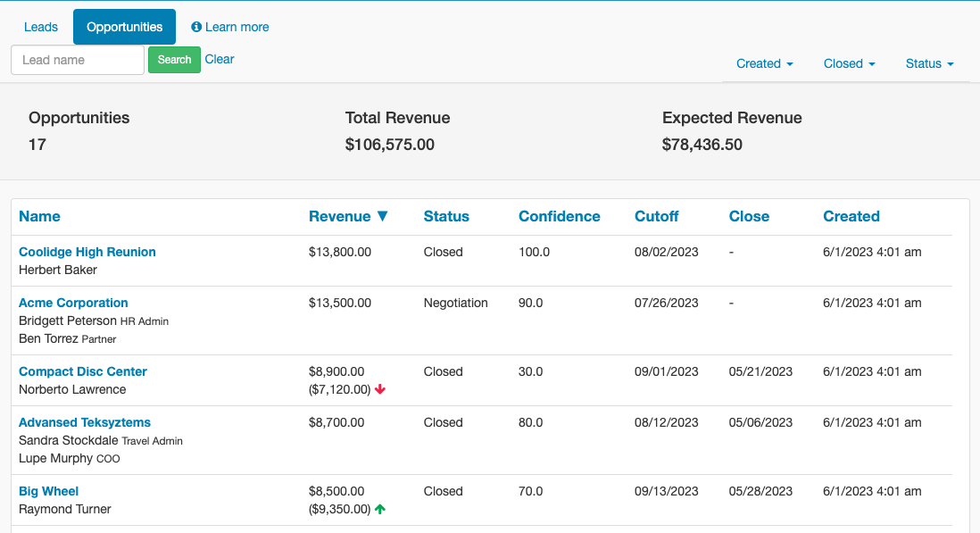Click contact Sandra Stockdale Travel Admin
The image size is (980, 533).
click(x=101, y=440)
